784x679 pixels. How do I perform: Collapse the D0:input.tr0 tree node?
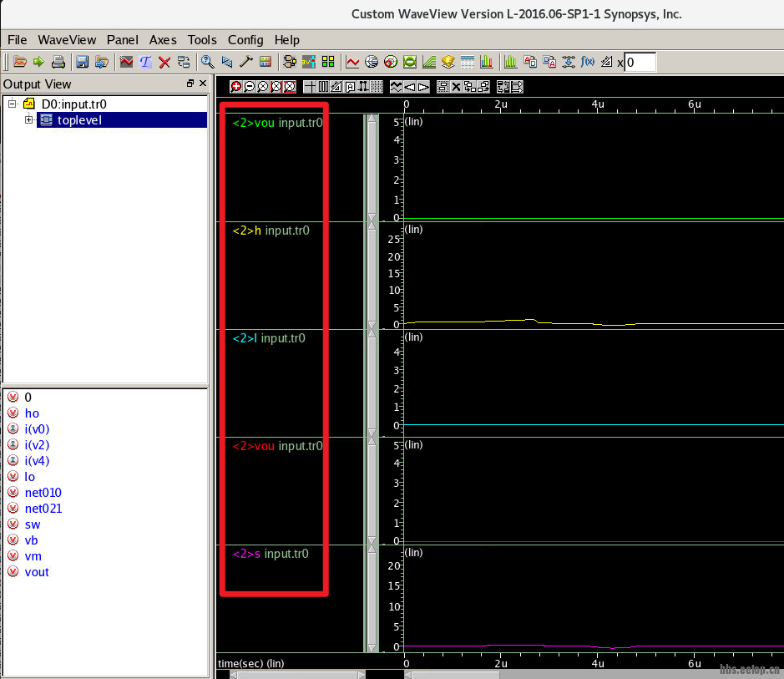click(12, 104)
